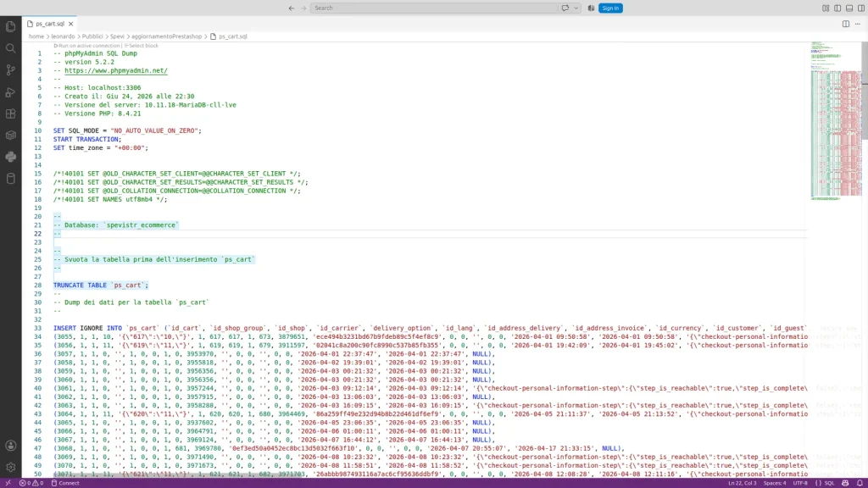868x488 pixels.
Task: Click the START TRANSACTION line
Action: pos(87,140)
